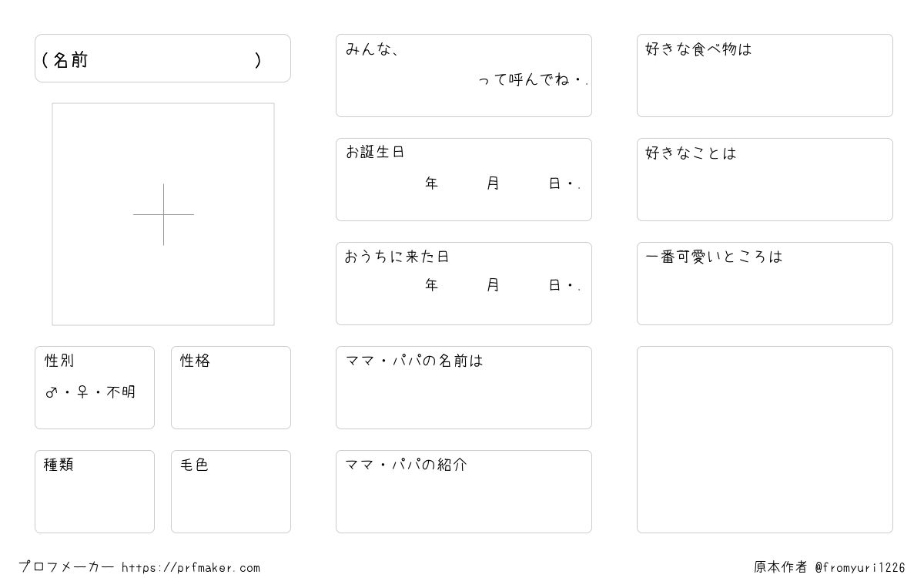Image resolution: width=924 pixels, height=578 pixels.
Task: Choose 不明 under 性別
Action: click(121, 392)
